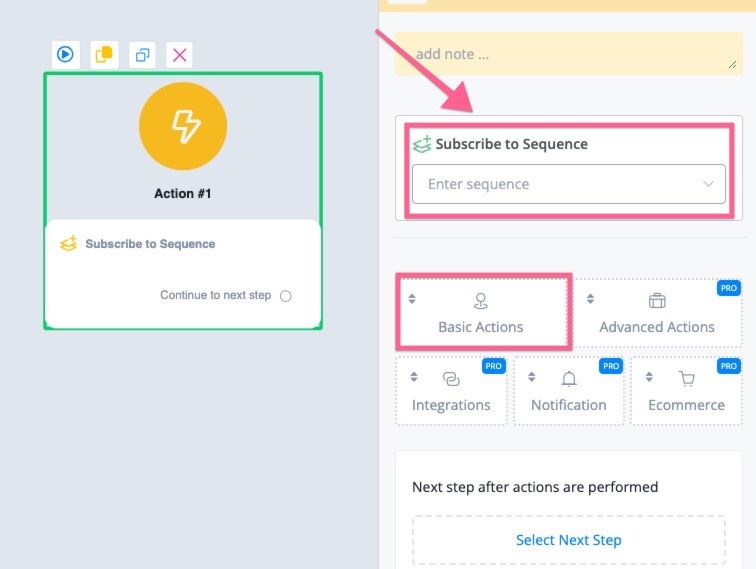756x569 pixels.
Task: Click the yellow note icon above the action block
Action: pyautogui.click(x=104, y=54)
